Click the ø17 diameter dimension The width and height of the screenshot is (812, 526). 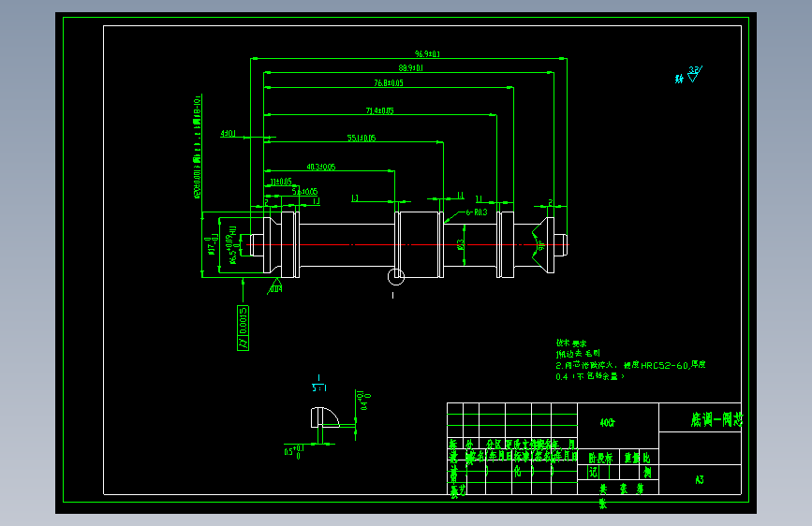pos(211,244)
